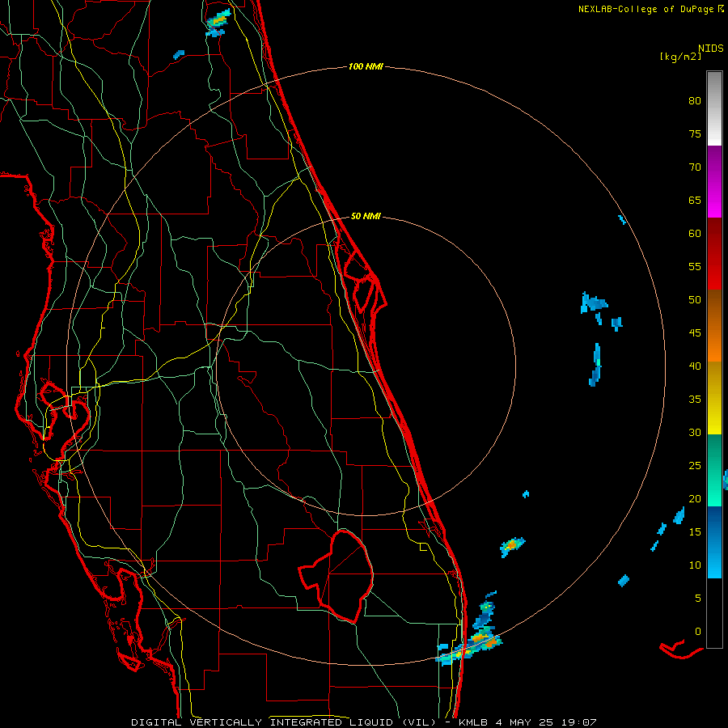This screenshot has height=728, width=728.
Task: Click the 10 value on the scale
Action: click(695, 565)
